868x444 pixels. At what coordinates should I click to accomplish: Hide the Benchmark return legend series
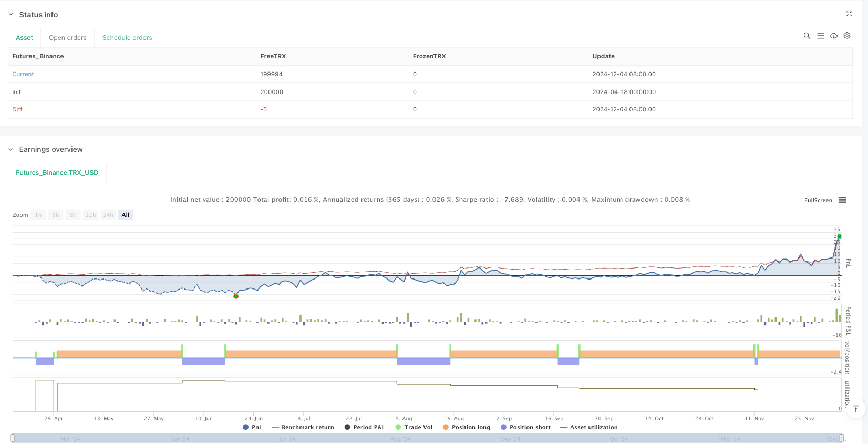tap(307, 427)
